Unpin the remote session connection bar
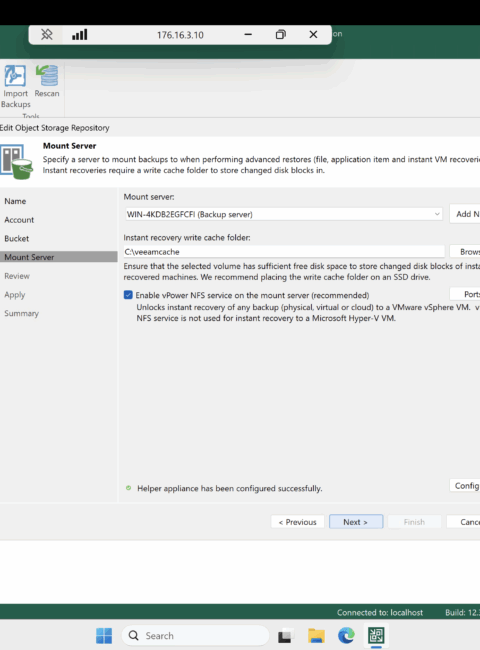The height and width of the screenshot is (650, 480). click(46, 34)
